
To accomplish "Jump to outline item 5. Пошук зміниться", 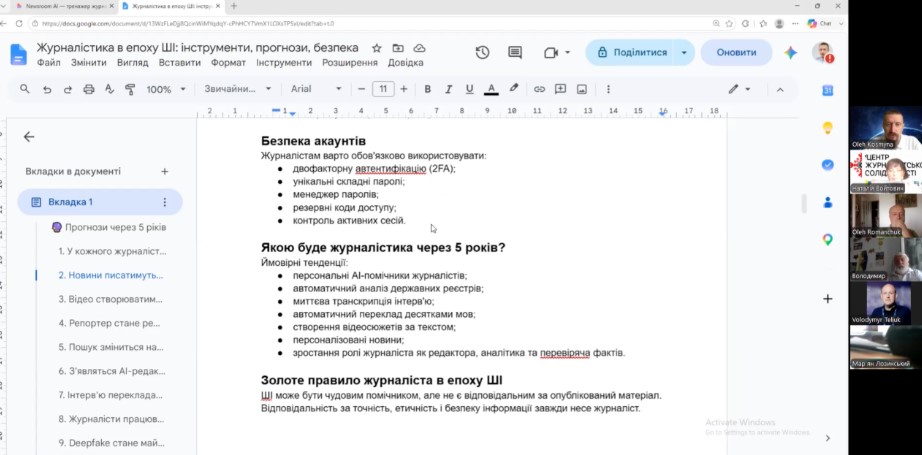I will [111, 347].
